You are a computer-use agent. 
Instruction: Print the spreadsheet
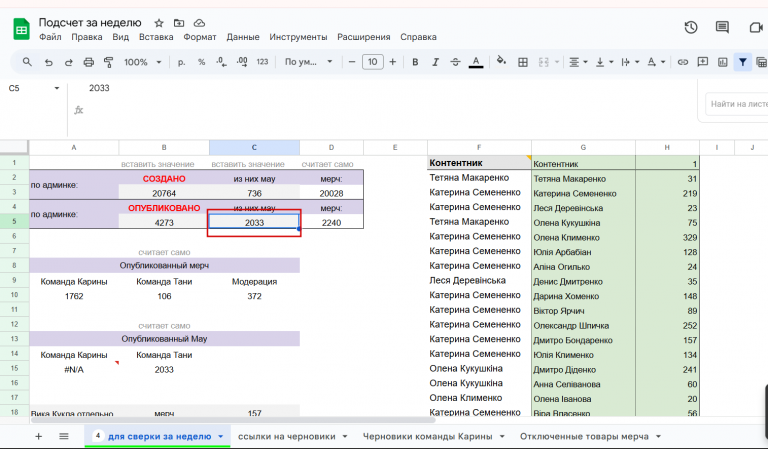coord(89,62)
